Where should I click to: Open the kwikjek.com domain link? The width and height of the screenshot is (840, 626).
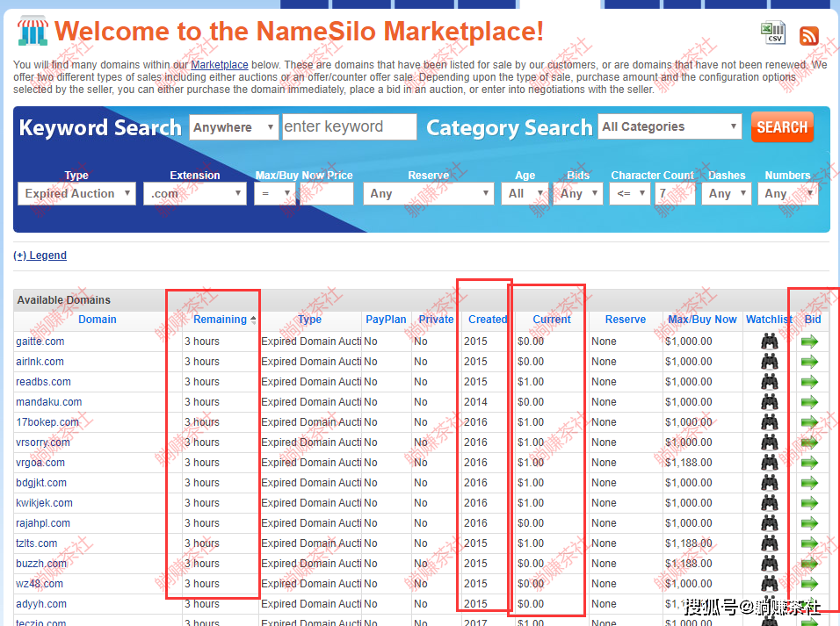coord(44,503)
